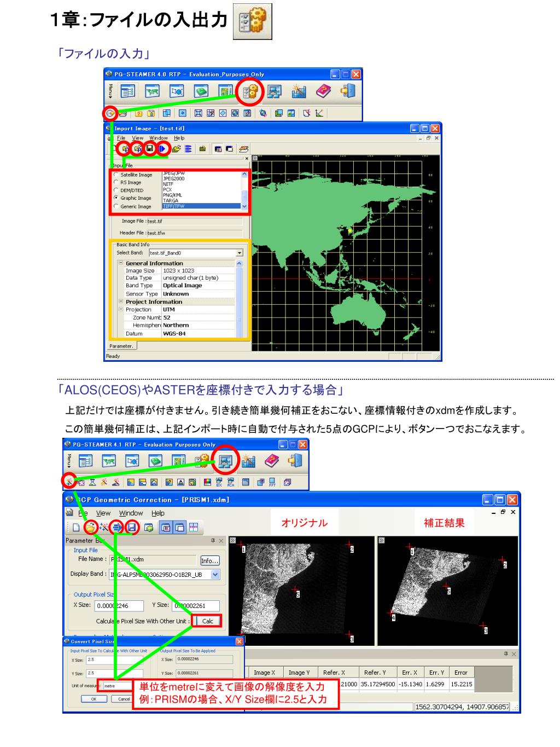Click geometric correction icon in PG-STEAMER 4.1 toolbar
Image resolution: width=560 pixels, height=747 pixels.
click(225, 461)
